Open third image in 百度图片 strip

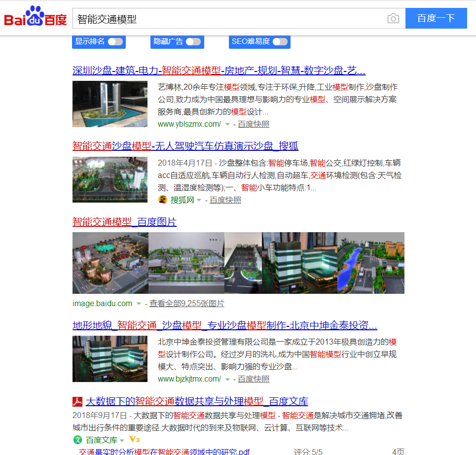tap(243, 263)
